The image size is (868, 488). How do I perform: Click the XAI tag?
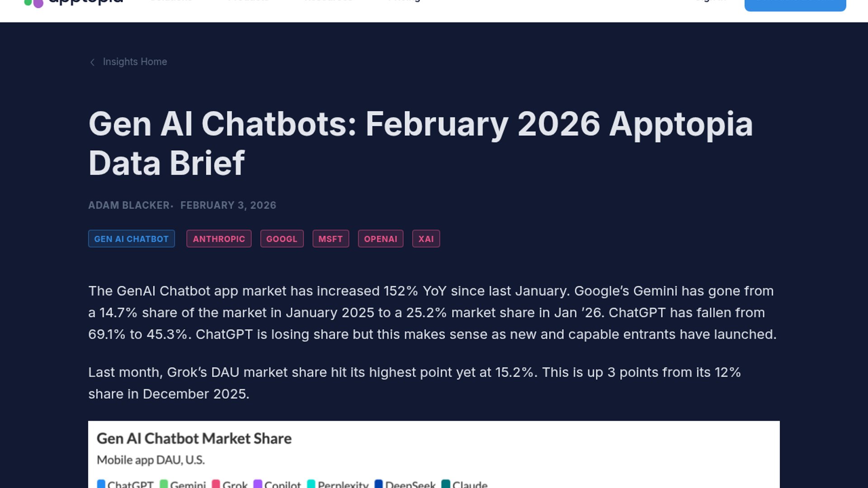[426, 239]
